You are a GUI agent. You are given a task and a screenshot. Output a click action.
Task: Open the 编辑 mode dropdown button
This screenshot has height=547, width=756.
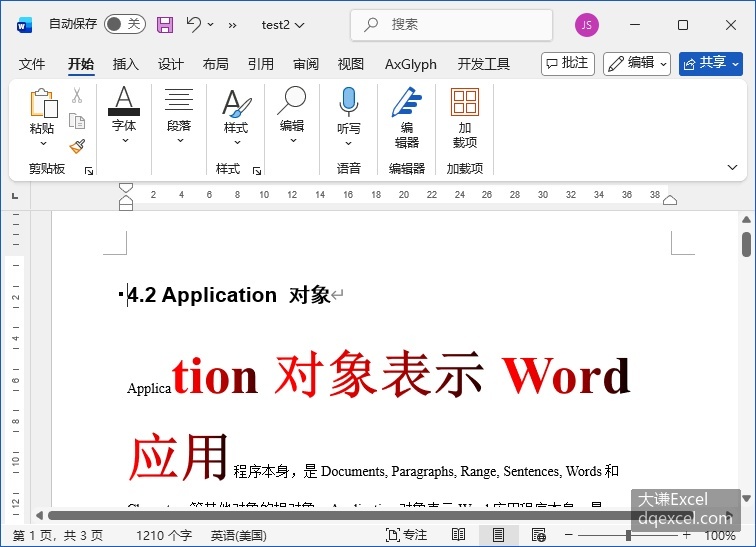click(637, 64)
